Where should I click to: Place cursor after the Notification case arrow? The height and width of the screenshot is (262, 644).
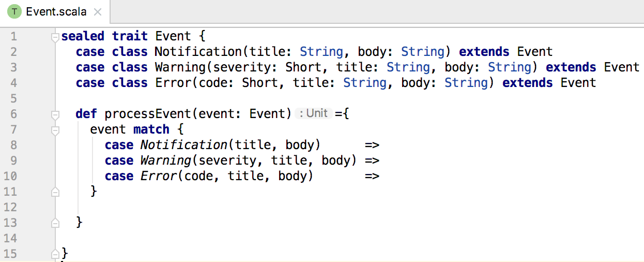(381, 145)
